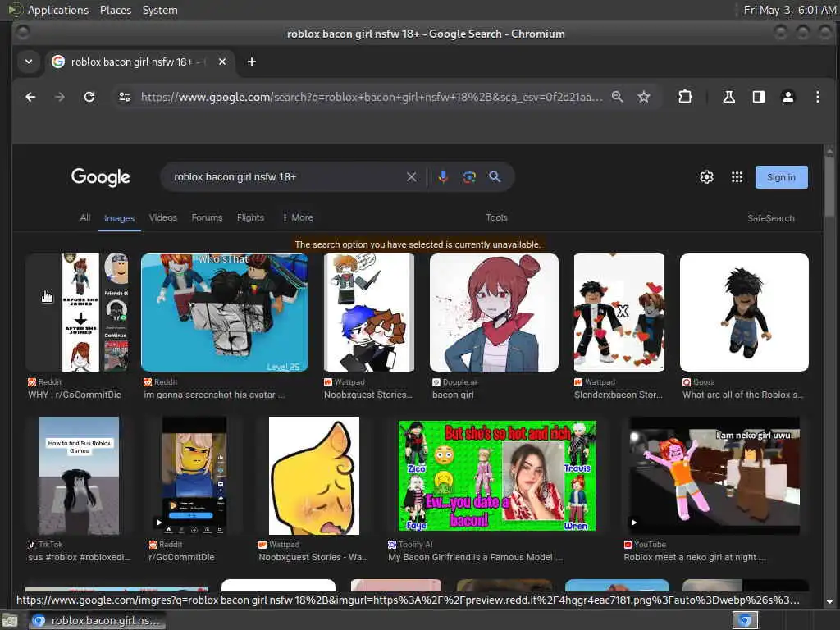The width and height of the screenshot is (840, 630).
Task: Switch to the All results tab
Action: [85, 217]
